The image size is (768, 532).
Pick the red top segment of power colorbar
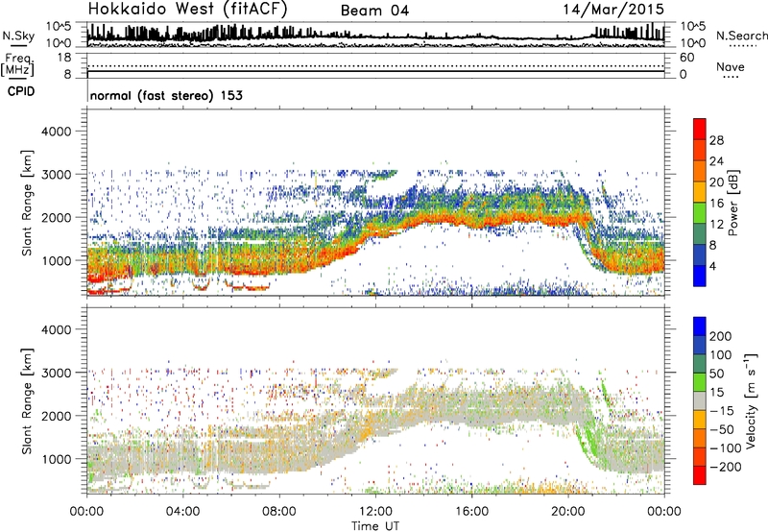[700, 130]
